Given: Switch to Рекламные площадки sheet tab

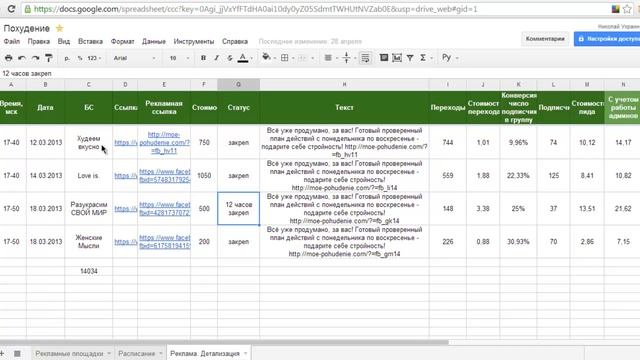Looking at the screenshot, I should tap(69, 353).
